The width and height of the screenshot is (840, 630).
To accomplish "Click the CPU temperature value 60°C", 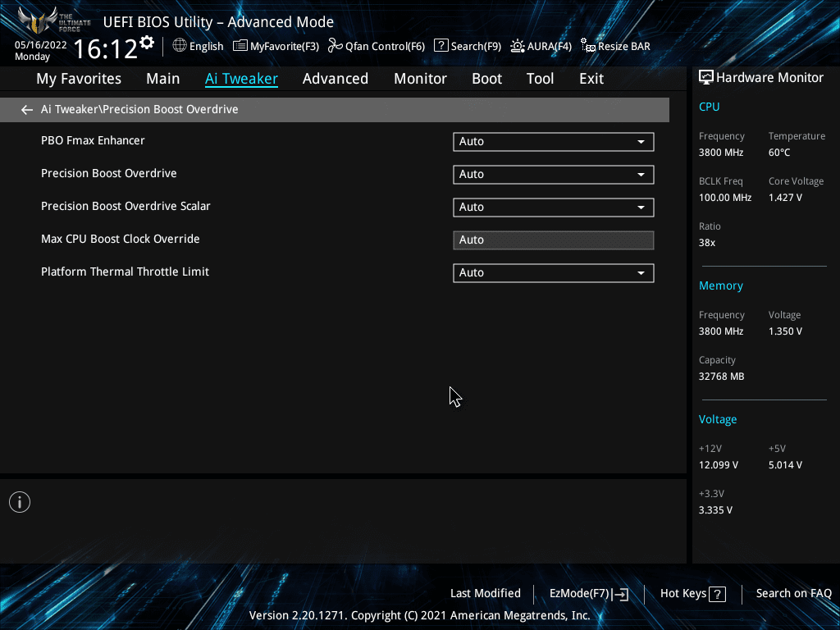I will 779,153.
